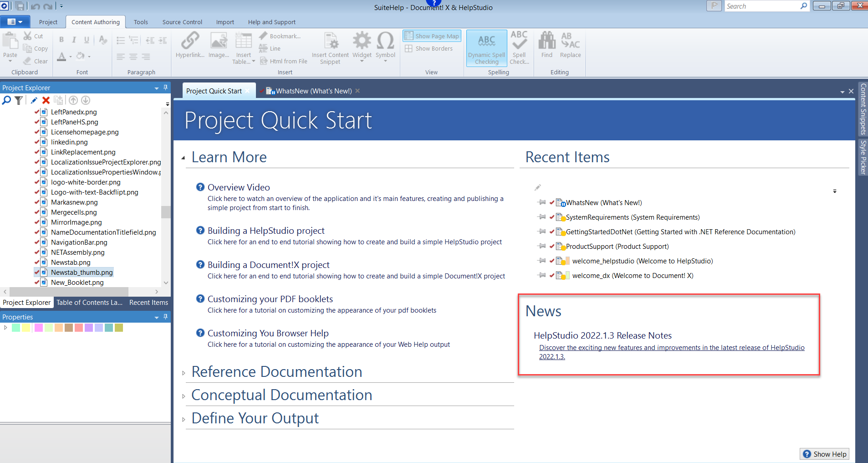The image size is (868, 463).
Task: Click the Hyperlink icon in the ribbon
Action: click(x=190, y=41)
